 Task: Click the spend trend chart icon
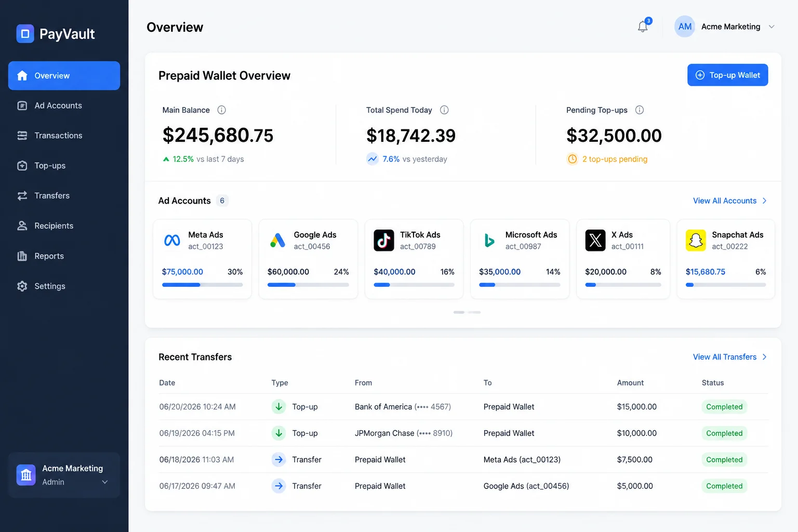click(372, 159)
